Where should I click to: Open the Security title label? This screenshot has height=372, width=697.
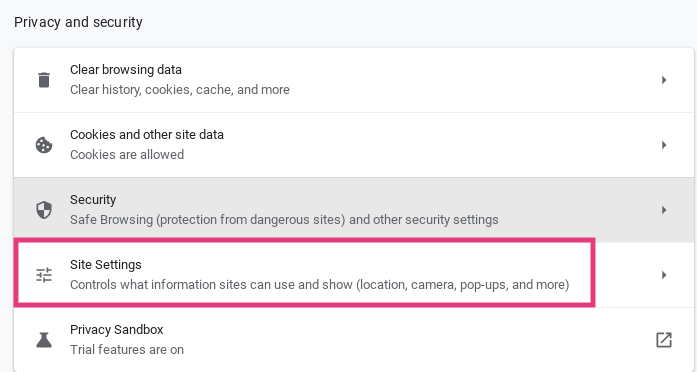click(93, 200)
